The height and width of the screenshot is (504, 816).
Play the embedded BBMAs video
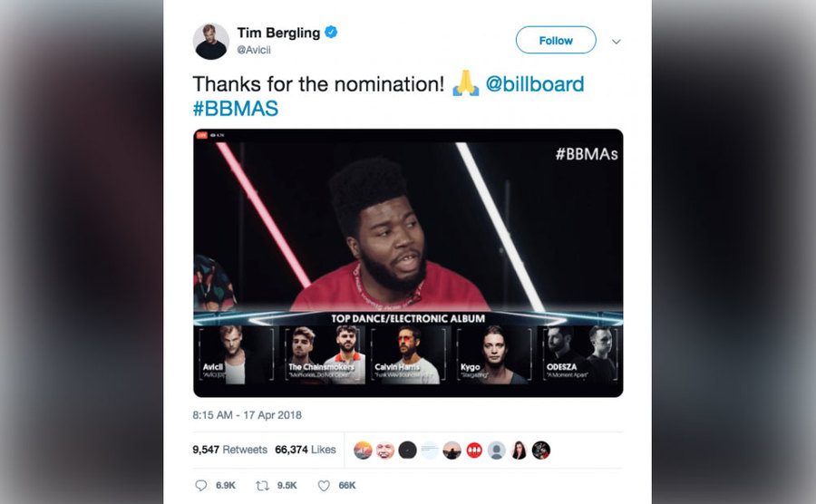[408, 263]
